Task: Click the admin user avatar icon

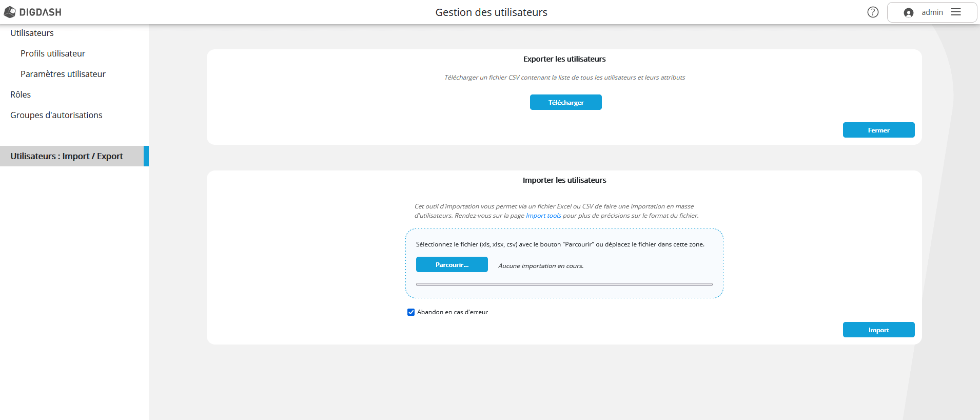Action: pos(909,13)
